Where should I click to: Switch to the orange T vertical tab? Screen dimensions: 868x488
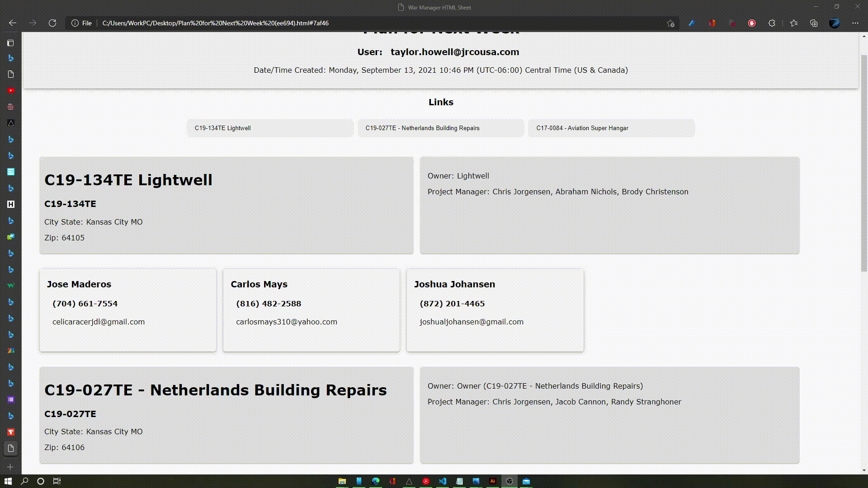pyautogui.click(x=11, y=432)
